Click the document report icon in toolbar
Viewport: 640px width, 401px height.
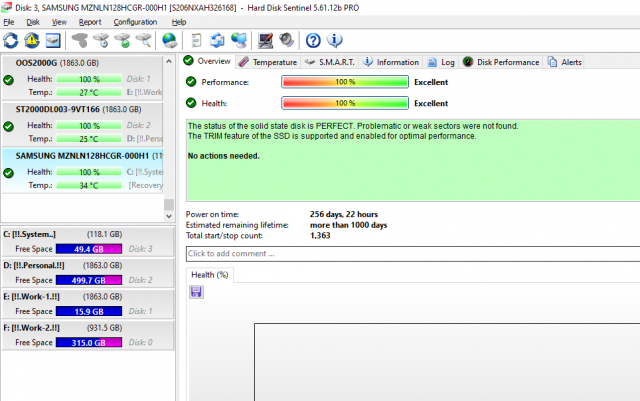click(x=197, y=40)
